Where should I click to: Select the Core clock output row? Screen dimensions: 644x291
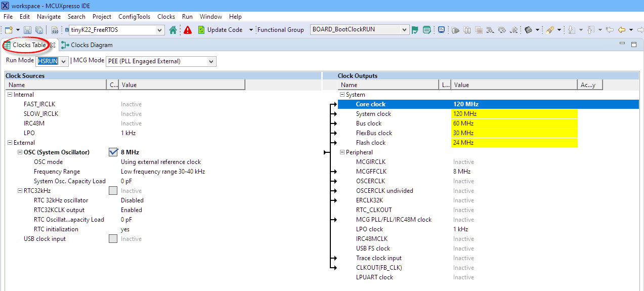[371, 104]
